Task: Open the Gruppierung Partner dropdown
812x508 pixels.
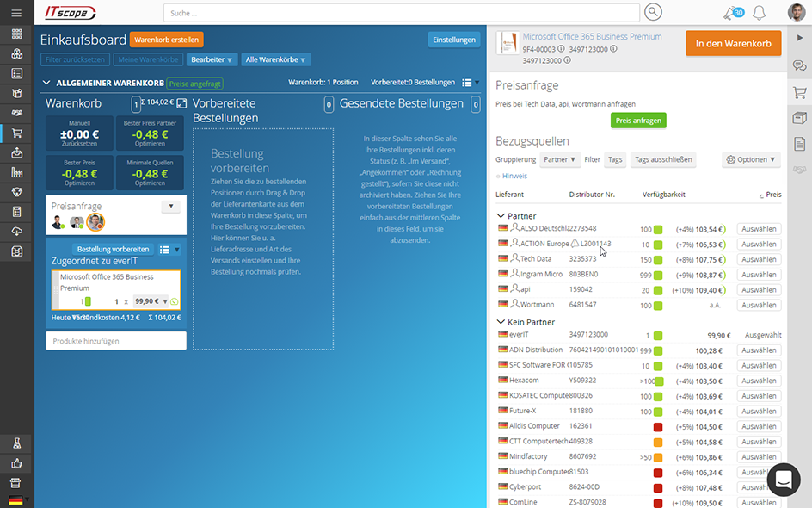Action: (x=560, y=159)
